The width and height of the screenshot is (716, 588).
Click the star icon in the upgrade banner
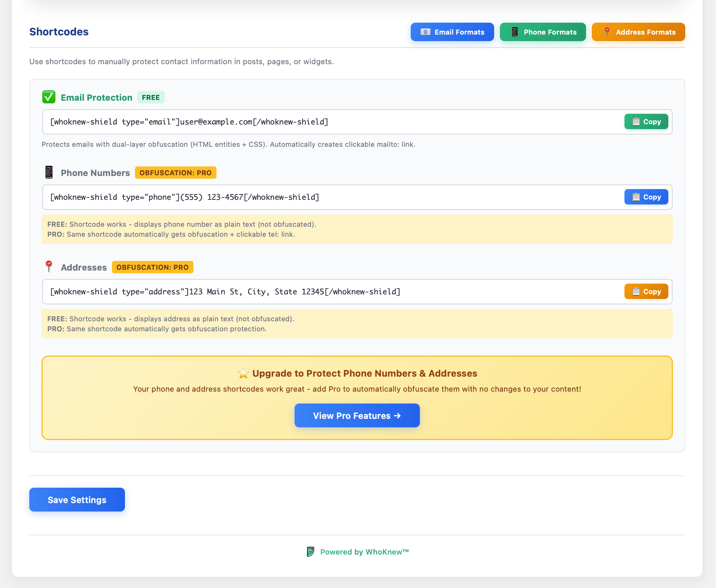click(243, 373)
